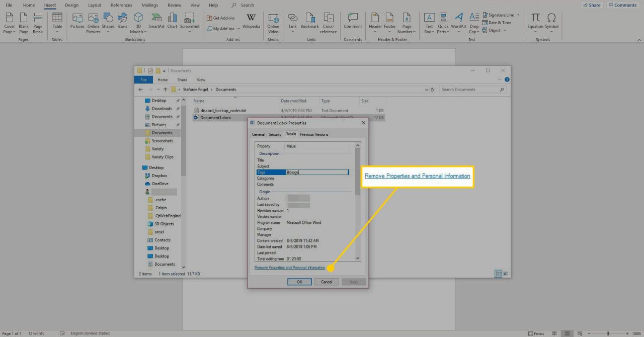Expand the File Explorer ribbon chevron
This screenshot has width=644, height=337.
click(x=500, y=79)
